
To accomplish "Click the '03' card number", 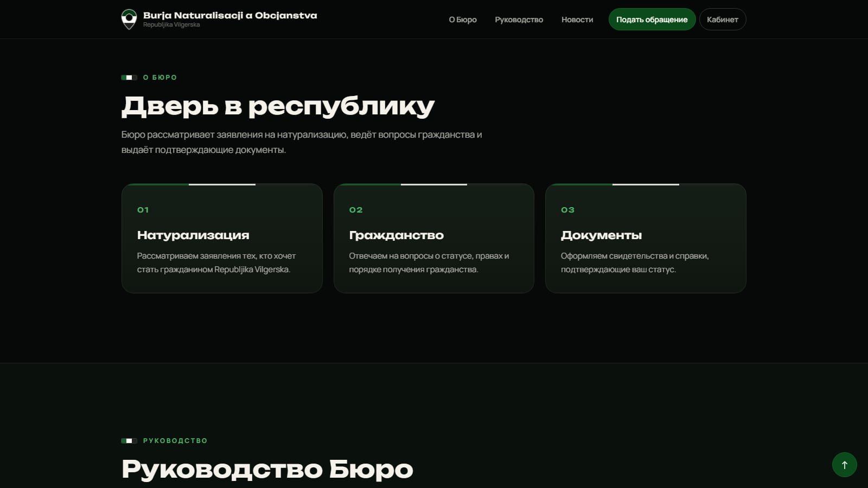I will [x=567, y=210].
